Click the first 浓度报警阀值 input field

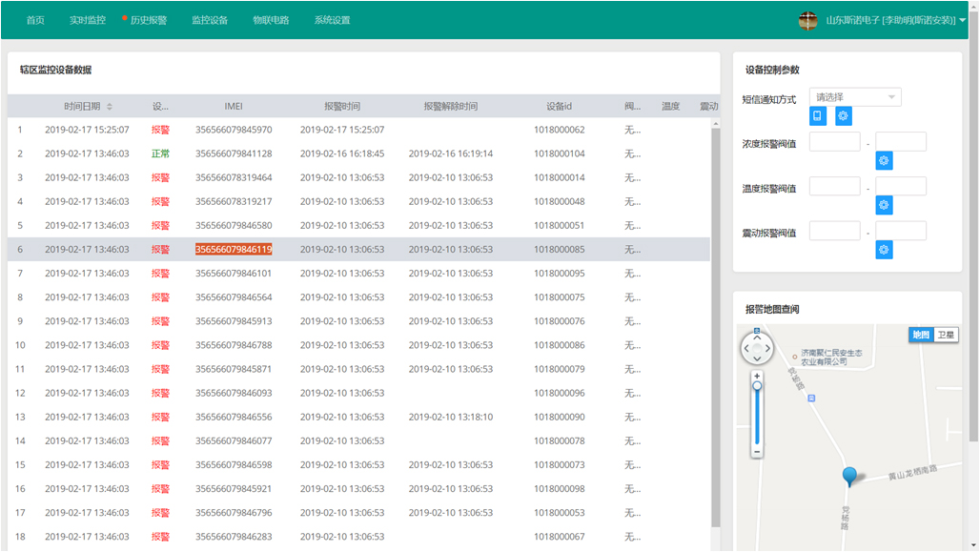[x=834, y=142]
